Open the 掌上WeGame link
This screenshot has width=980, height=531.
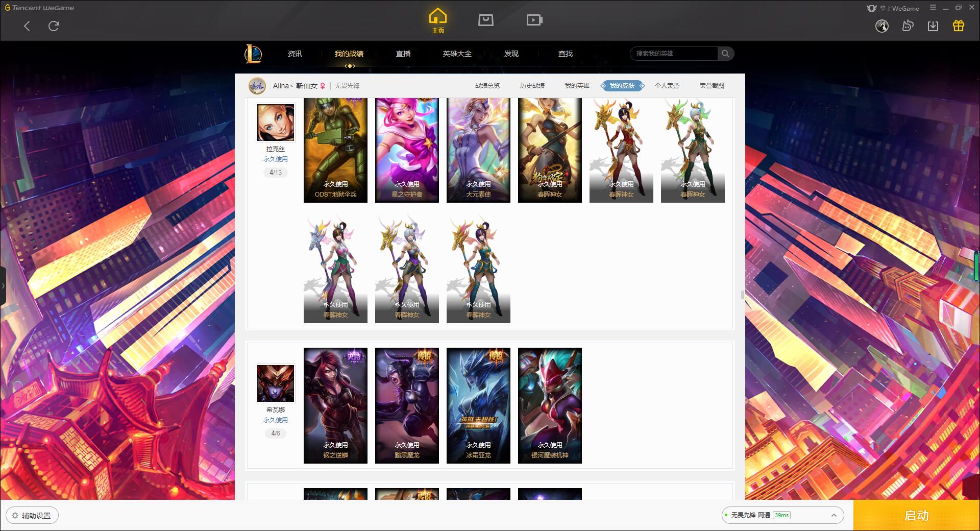click(x=893, y=8)
